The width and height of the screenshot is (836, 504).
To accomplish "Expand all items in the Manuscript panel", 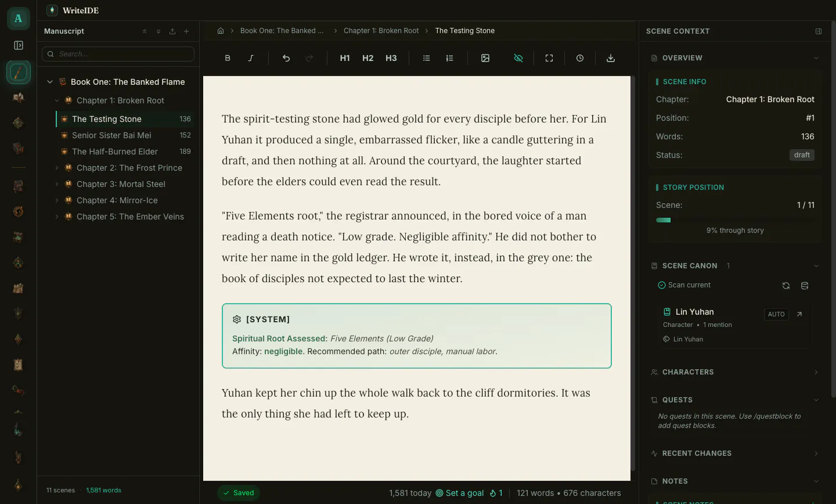I will coord(158,31).
